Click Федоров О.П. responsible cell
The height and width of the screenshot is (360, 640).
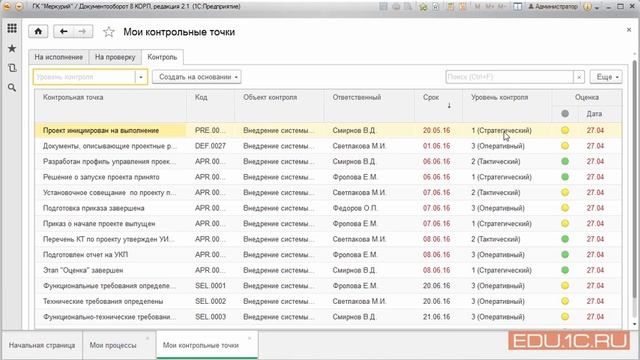tap(369, 208)
